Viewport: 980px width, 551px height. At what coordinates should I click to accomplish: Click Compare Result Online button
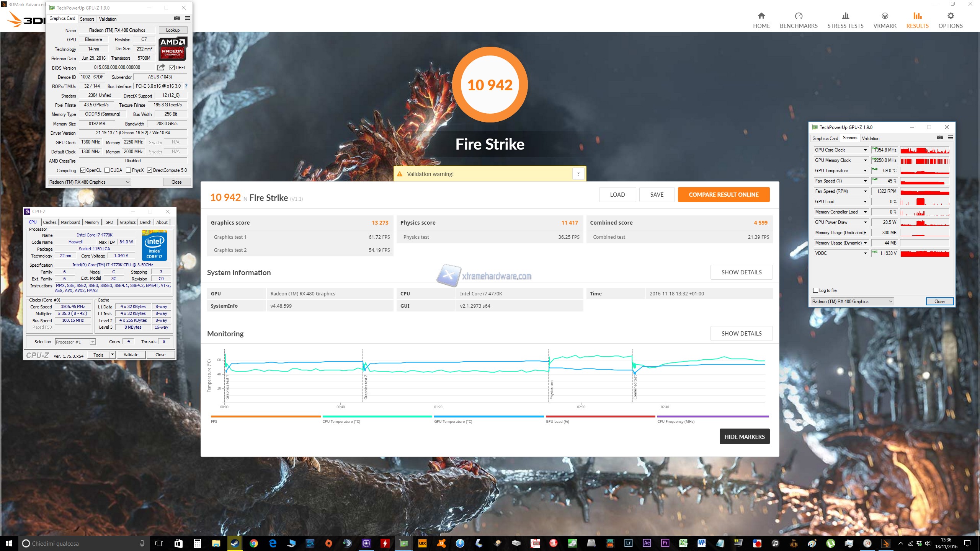coord(723,194)
